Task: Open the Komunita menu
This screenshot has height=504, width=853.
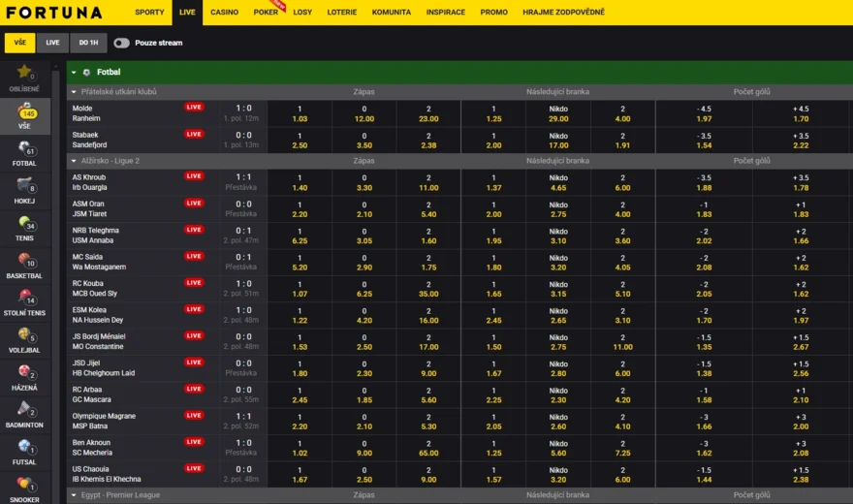Action: tap(392, 12)
